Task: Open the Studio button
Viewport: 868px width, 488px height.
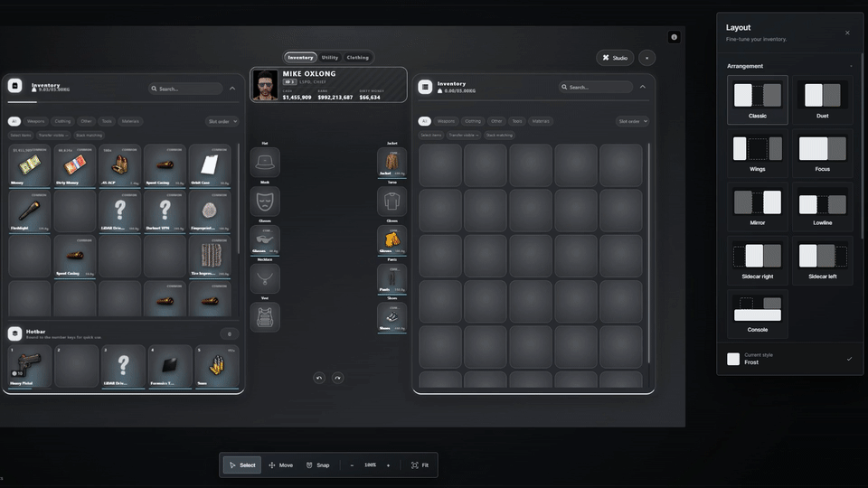Action: click(615, 58)
